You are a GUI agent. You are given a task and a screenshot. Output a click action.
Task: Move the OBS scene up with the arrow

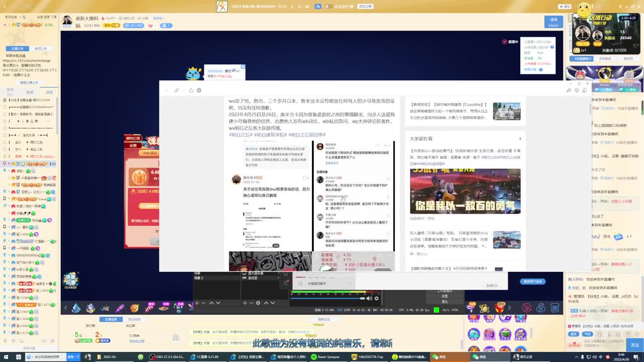coord(211,303)
